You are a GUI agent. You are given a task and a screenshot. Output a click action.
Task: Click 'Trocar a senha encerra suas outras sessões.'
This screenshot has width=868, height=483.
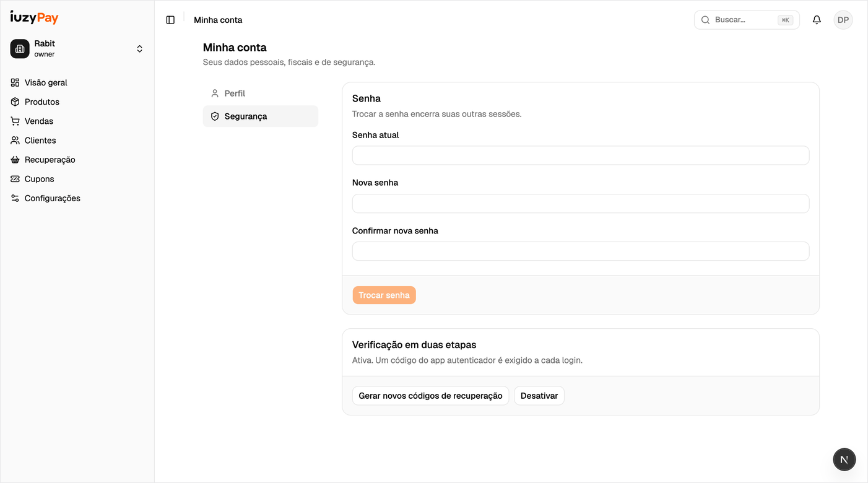tap(437, 114)
